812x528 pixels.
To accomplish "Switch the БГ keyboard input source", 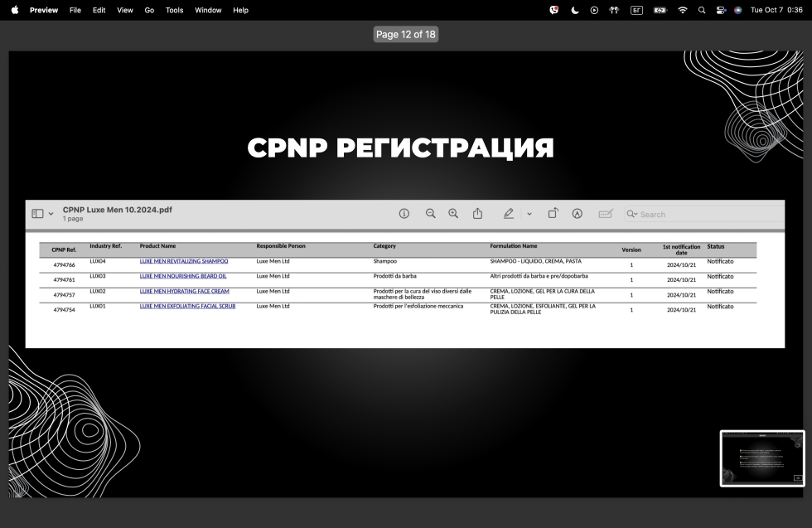I will click(x=636, y=10).
